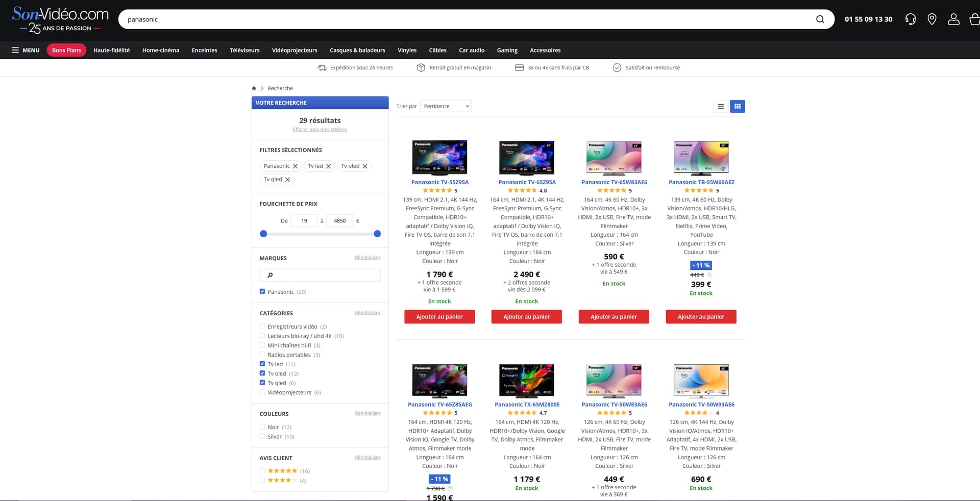Open Bons Plans tab

66,50
